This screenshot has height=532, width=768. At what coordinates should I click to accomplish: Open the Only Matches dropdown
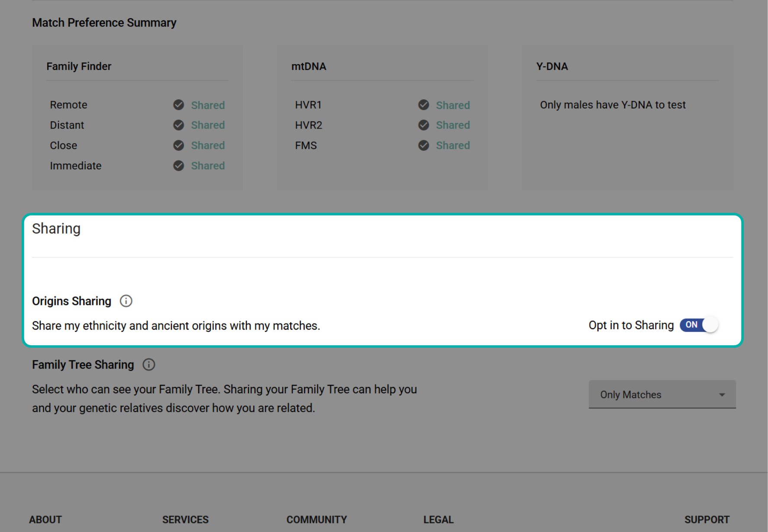coord(662,394)
